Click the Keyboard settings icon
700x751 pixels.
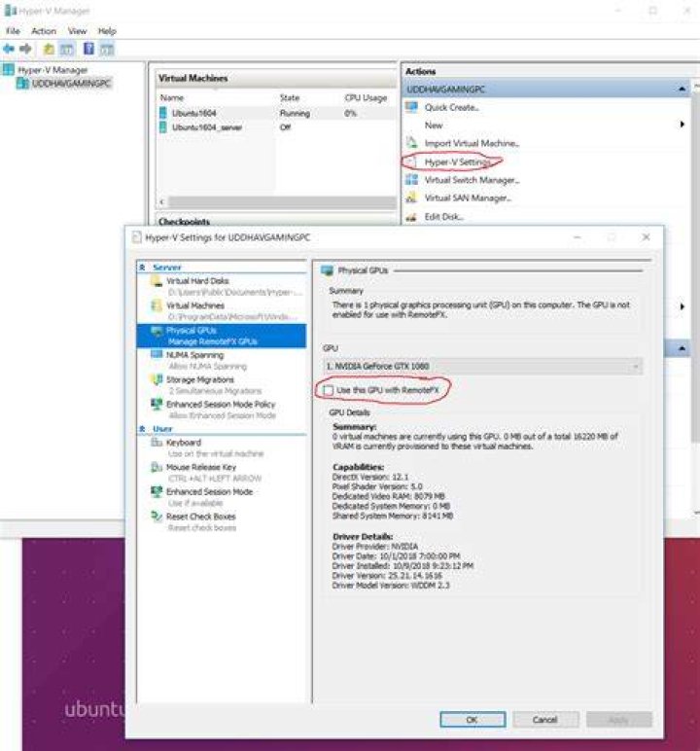[x=157, y=443]
